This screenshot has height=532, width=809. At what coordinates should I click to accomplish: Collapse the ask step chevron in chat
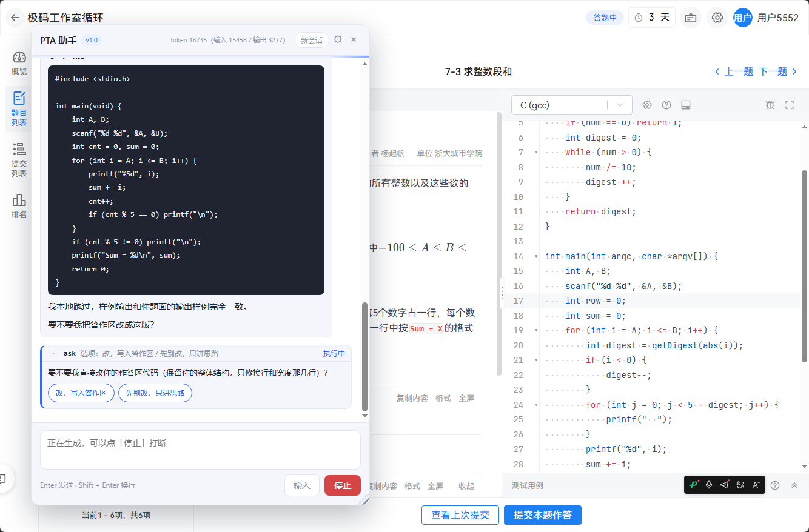coord(53,353)
